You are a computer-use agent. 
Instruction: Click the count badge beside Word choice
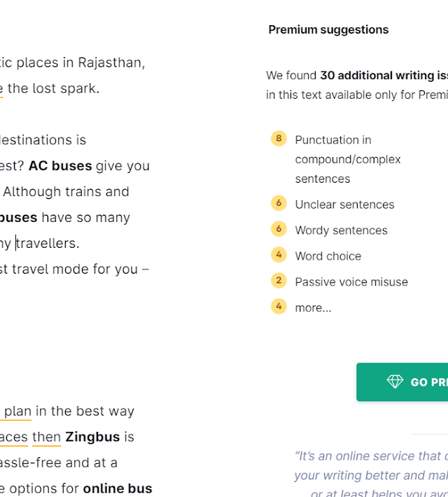point(279,255)
